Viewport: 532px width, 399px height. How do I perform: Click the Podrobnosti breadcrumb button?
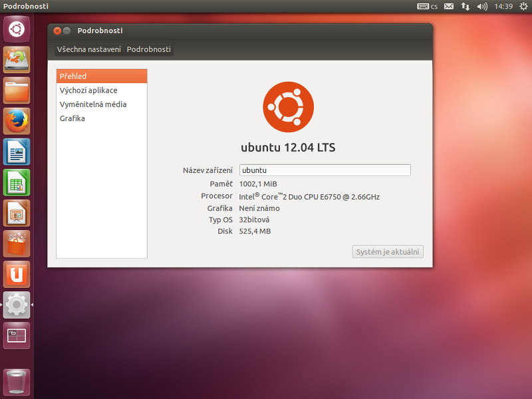coord(148,49)
